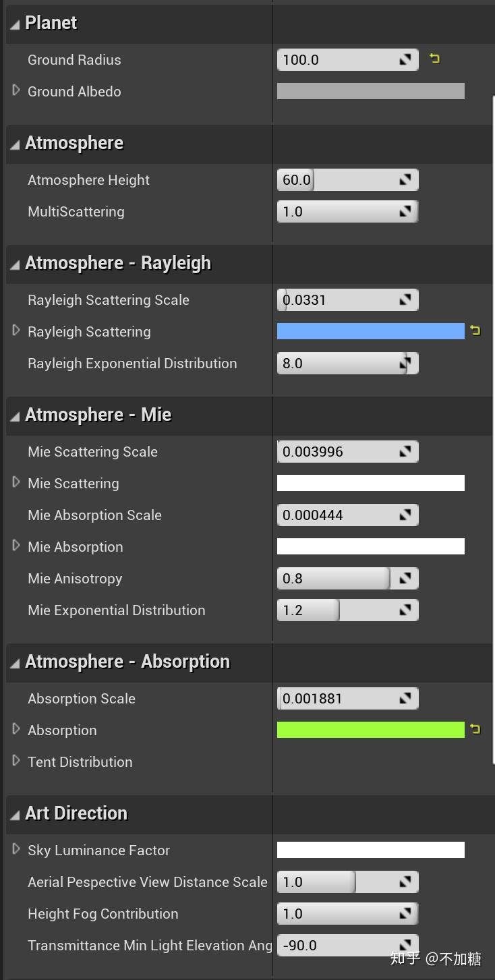This screenshot has width=495, height=980.
Task: Click the Rayleigh Scattering Scale value field
Action: [337, 300]
